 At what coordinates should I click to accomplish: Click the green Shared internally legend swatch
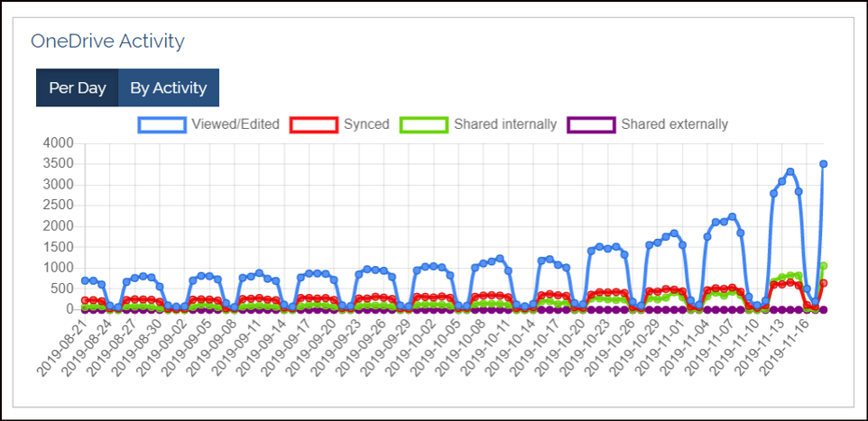424,124
